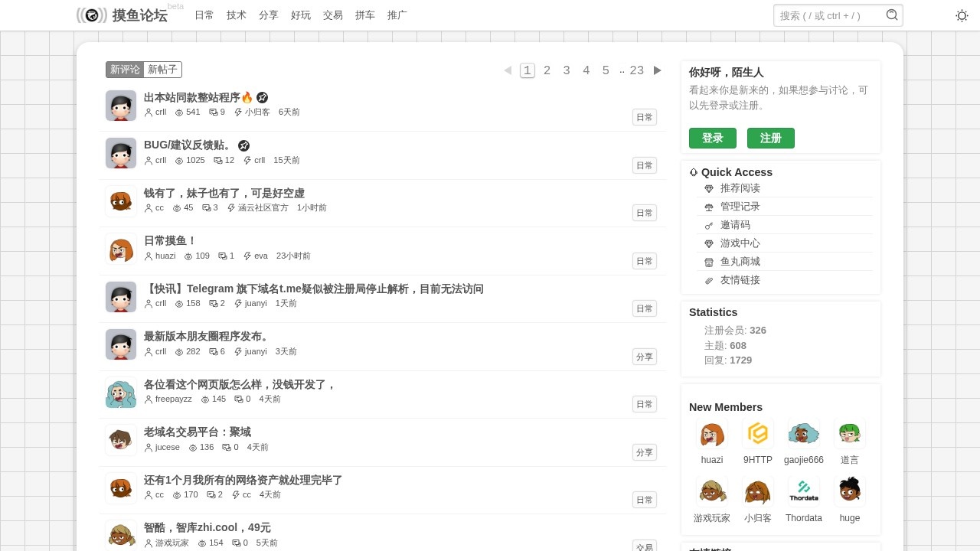
Task: Open 鱼丸商城 shop icon link
Action: pyautogui.click(x=709, y=262)
